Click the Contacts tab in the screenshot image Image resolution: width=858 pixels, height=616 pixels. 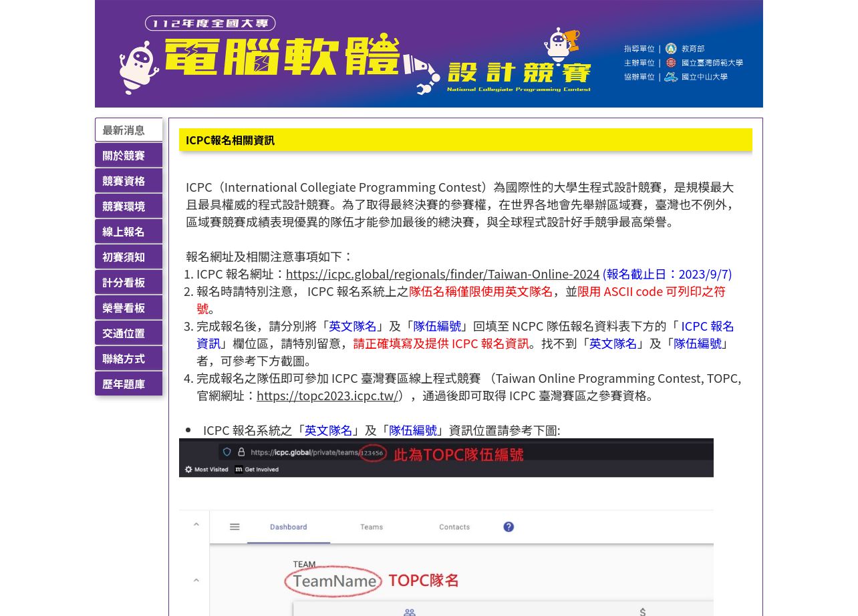[454, 527]
